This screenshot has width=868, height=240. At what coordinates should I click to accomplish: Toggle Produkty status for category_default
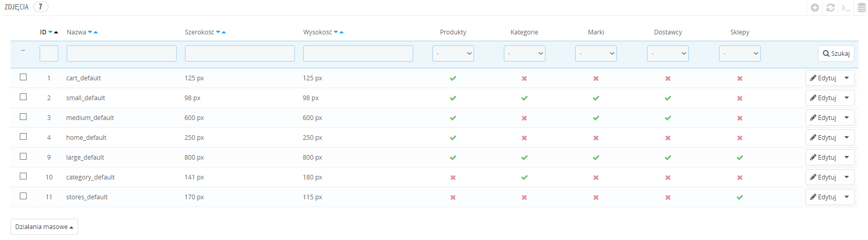pyautogui.click(x=453, y=178)
